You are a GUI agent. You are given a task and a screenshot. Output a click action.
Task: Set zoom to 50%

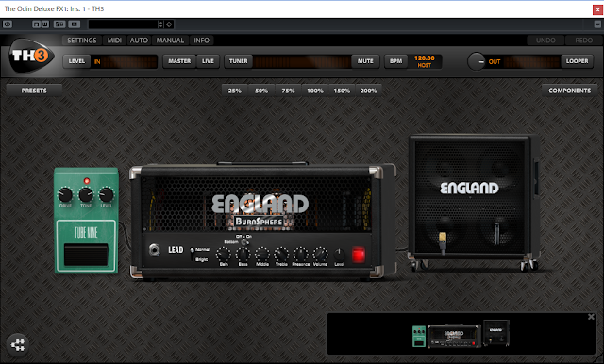[261, 91]
